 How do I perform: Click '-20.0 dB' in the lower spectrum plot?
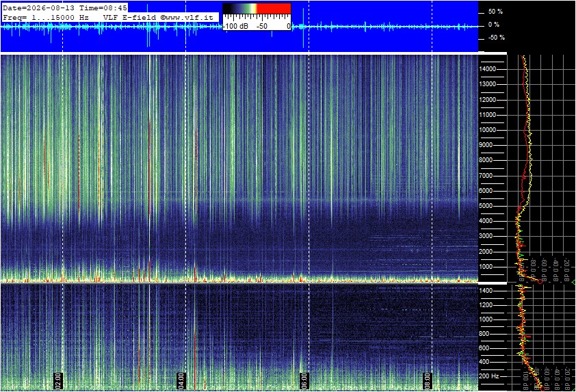tap(568, 379)
